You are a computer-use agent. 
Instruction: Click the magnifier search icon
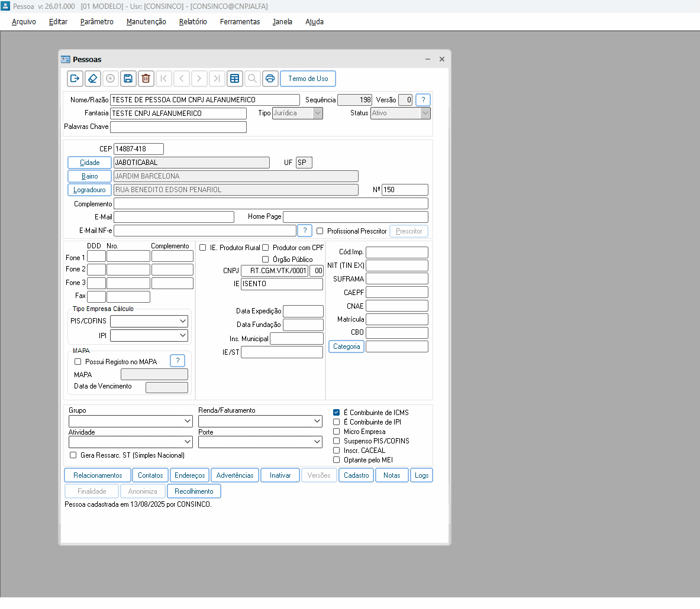[252, 79]
